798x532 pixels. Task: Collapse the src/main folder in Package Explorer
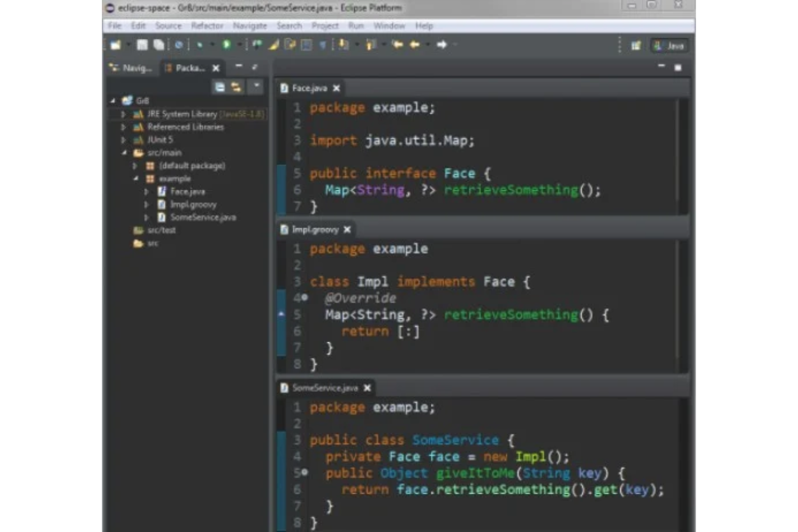[123, 153]
